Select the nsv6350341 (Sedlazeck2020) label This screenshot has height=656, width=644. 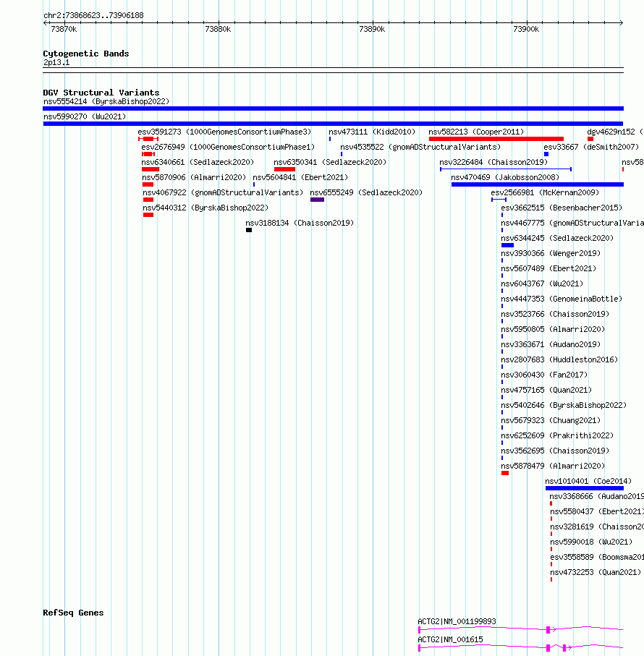point(330,162)
